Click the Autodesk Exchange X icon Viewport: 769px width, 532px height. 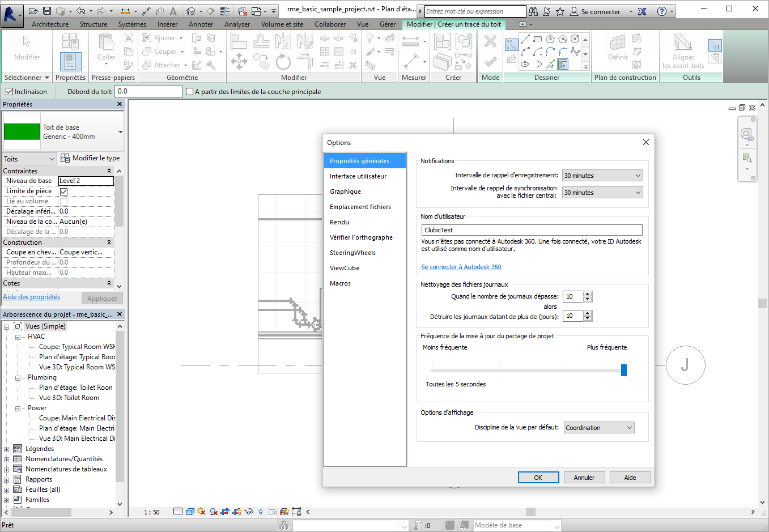[642, 11]
